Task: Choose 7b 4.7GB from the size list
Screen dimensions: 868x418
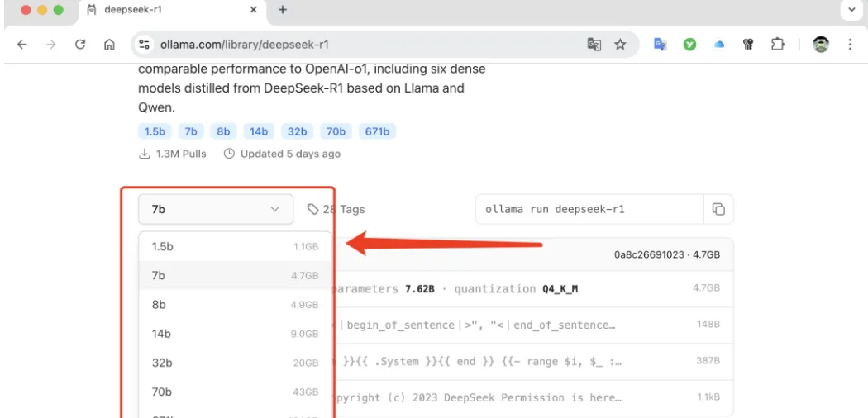Action: [x=236, y=275]
